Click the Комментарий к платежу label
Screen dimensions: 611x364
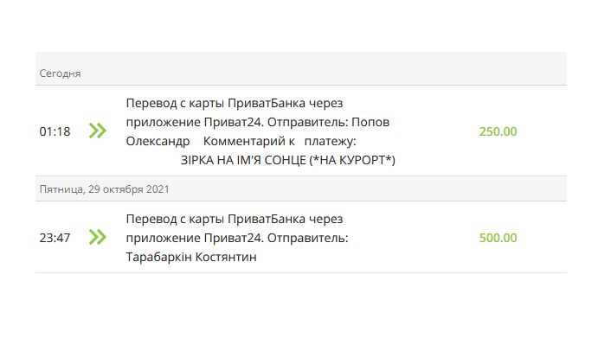coord(280,141)
